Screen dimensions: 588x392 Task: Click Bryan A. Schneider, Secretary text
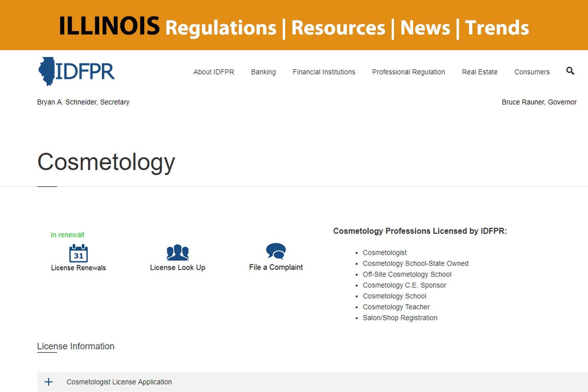(83, 102)
